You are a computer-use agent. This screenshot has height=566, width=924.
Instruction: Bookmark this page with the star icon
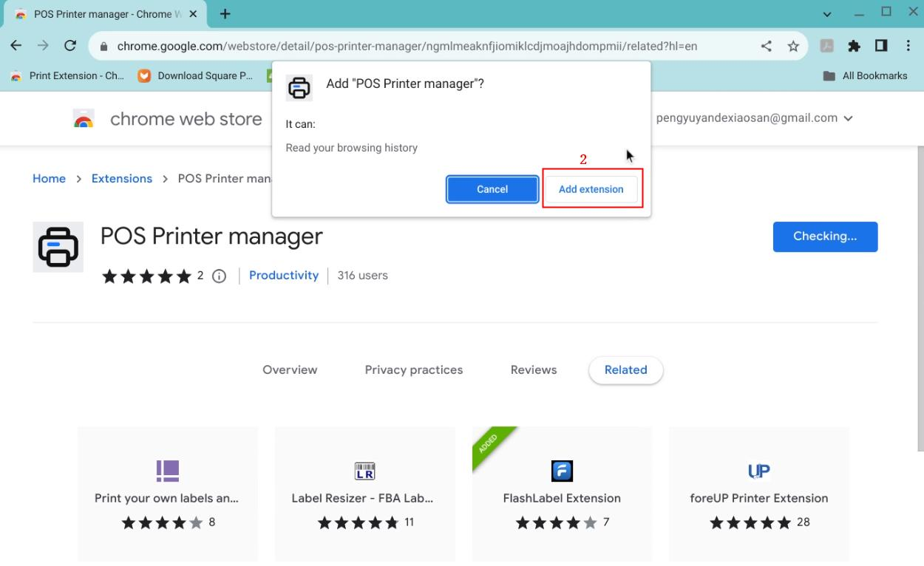793,46
